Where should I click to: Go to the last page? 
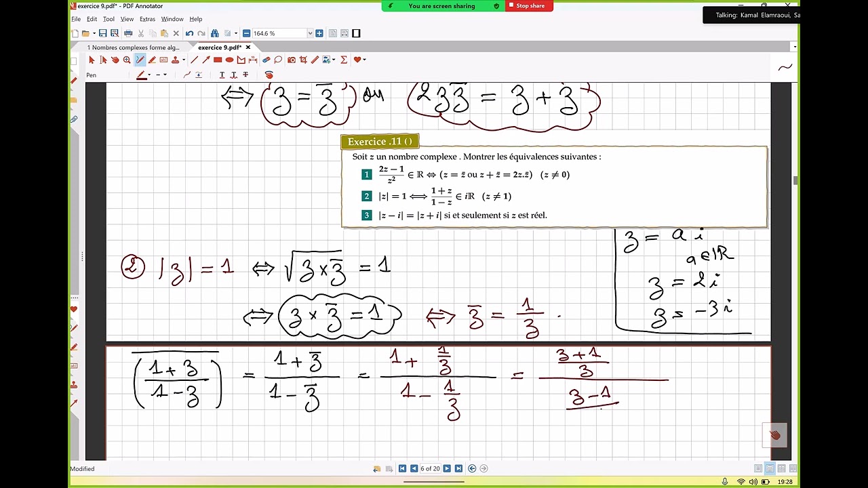[458, 468]
